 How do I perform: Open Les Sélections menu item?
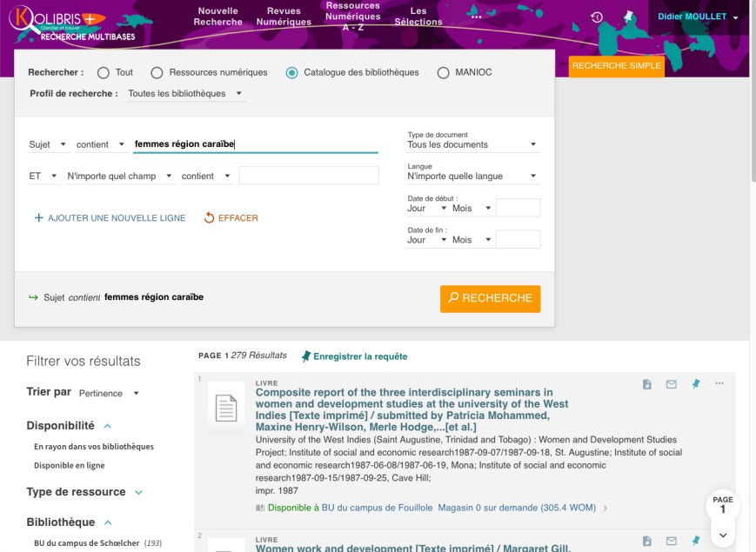(x=418, y=17)
